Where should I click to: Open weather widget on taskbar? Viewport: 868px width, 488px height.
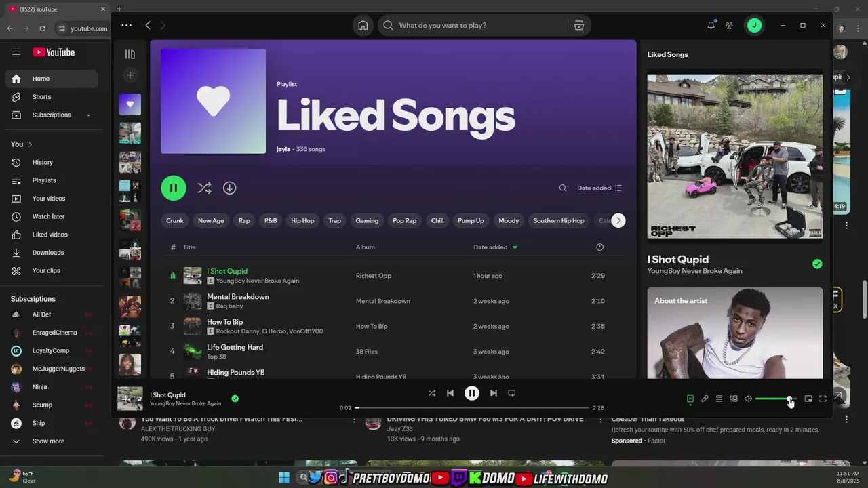pyautogui.click(x=22, y=476)
